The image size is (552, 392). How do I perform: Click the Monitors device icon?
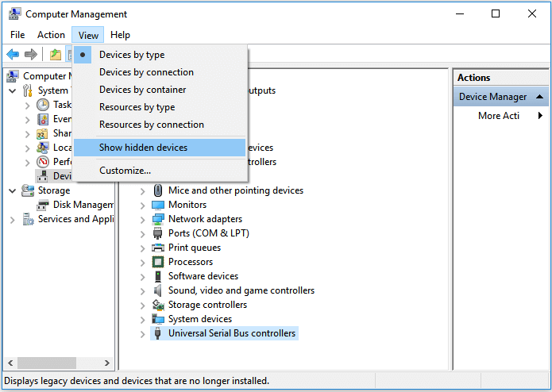click(158, 205)
